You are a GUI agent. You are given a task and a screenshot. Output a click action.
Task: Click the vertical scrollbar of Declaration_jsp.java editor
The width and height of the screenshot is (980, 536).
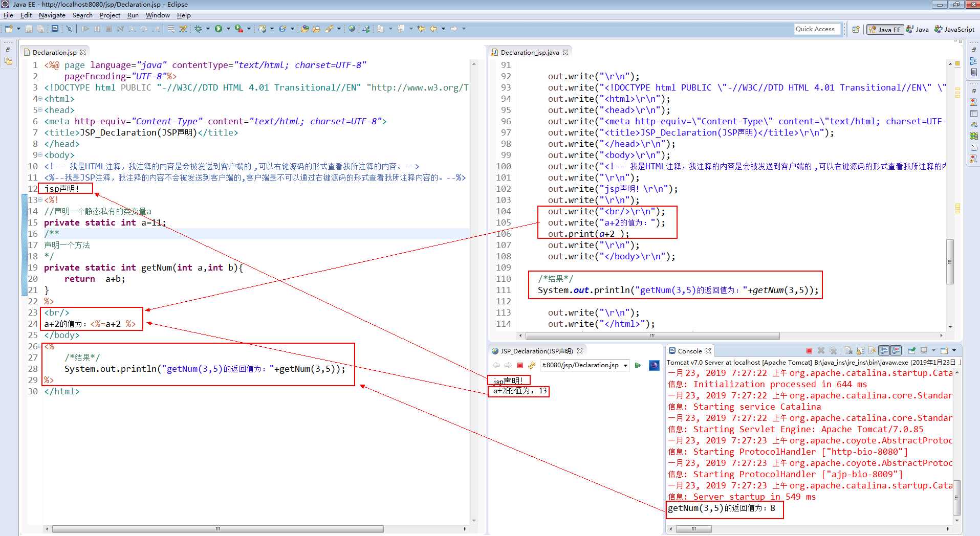coord(950,261)
